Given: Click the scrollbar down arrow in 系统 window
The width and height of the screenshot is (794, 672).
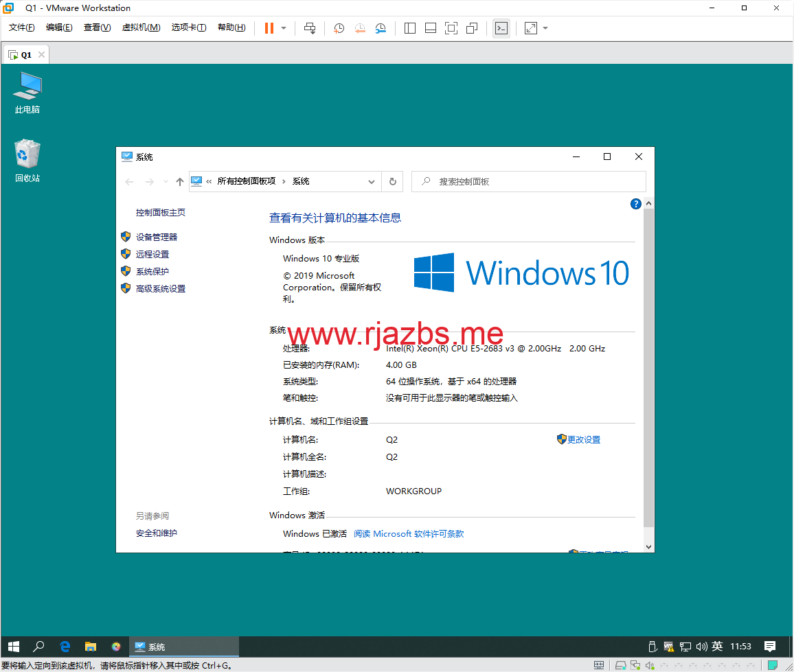Looking at the screenshot, I should point(648,546).
